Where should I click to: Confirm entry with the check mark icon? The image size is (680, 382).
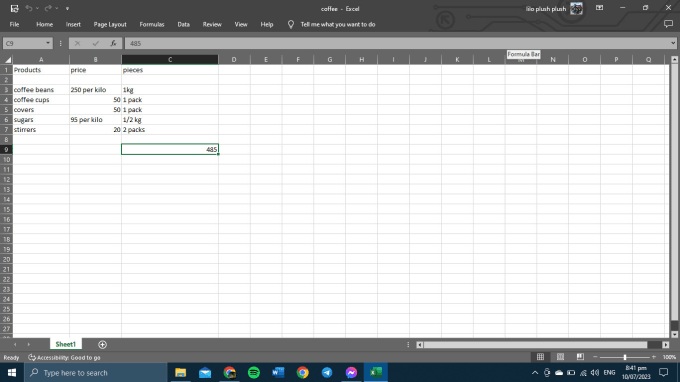point(95,43)
